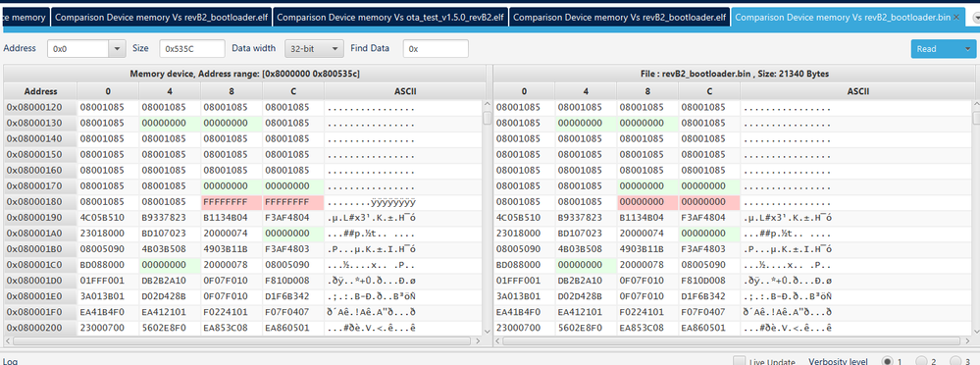
Task: Click the ASCII column header in the file pane
Action: (858, 90)
